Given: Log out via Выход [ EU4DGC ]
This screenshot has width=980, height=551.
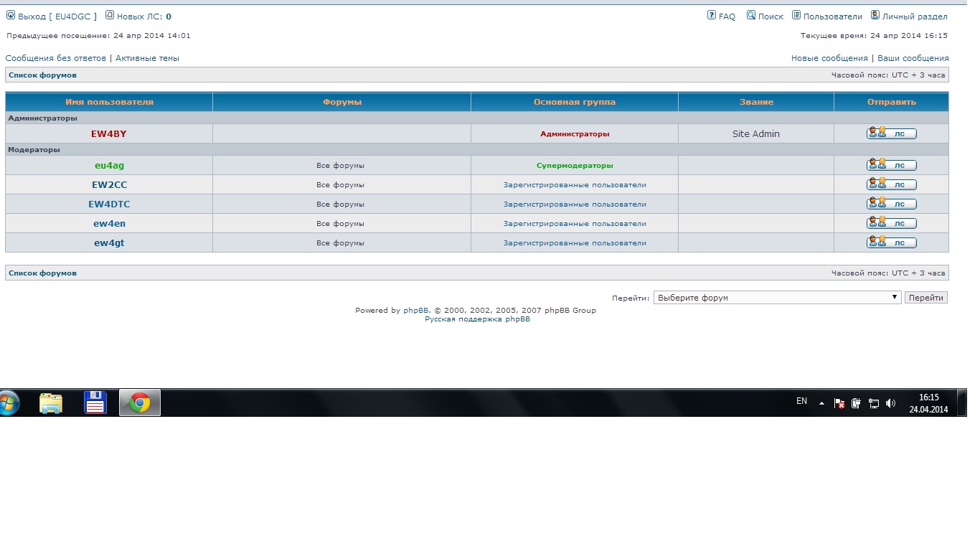Looking at the screenshot, I should coord(52,16).
